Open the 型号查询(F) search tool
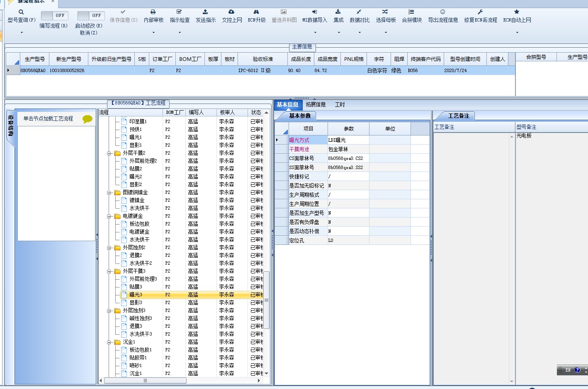 point(21,16)
